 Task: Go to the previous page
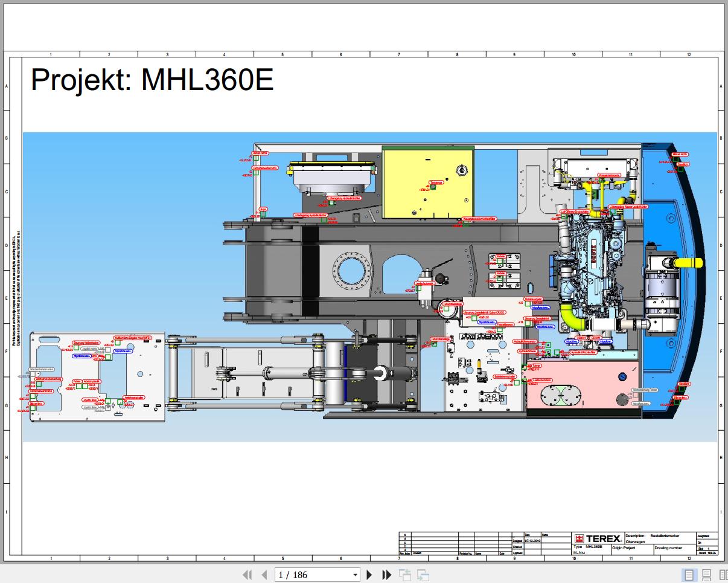tap(264, 575)
